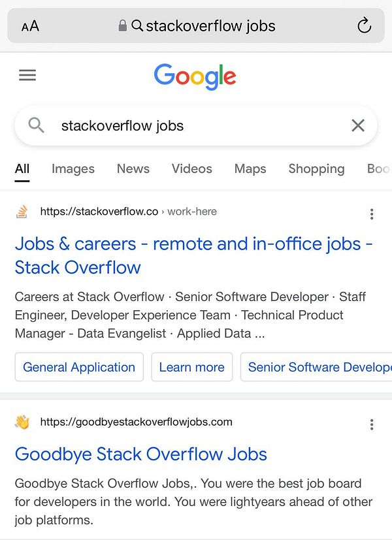Open options for the Stack Overflow result

click(372, 214)
